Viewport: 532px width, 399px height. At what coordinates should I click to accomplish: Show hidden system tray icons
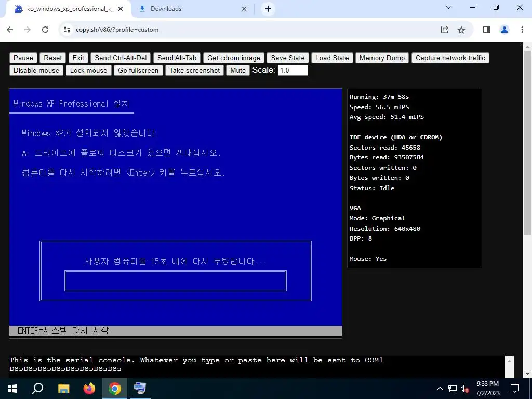440,389
